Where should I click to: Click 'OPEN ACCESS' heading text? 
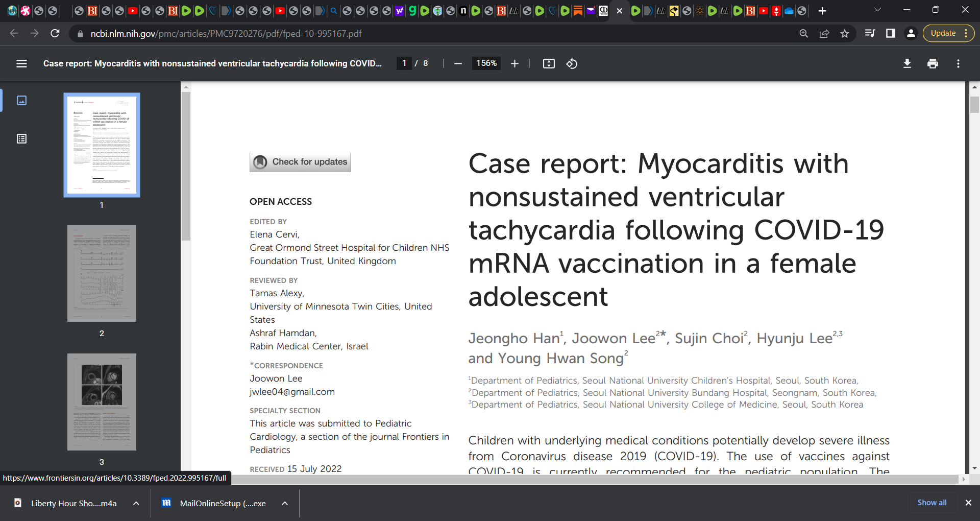[x=281, y=202]
